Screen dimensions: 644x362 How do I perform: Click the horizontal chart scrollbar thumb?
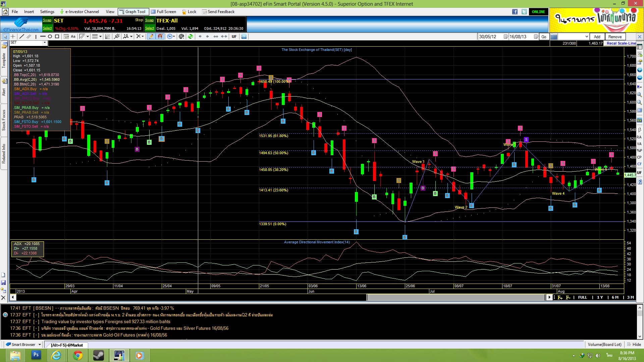tap(456, 297)
